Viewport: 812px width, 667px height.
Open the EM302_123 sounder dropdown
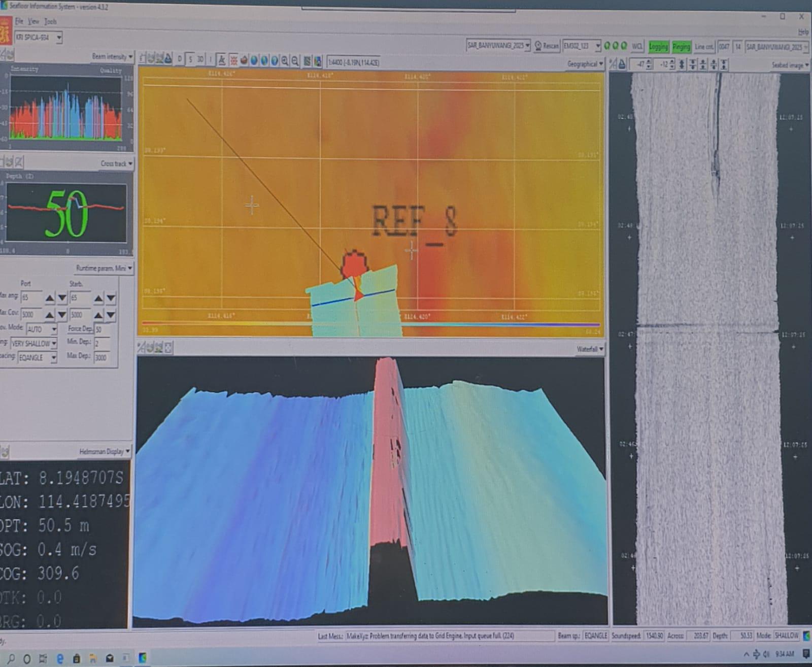coord(581,46)
